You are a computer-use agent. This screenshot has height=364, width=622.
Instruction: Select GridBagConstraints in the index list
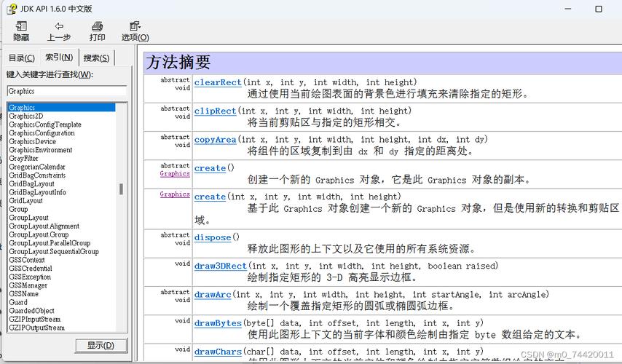(x=37, y=175)
